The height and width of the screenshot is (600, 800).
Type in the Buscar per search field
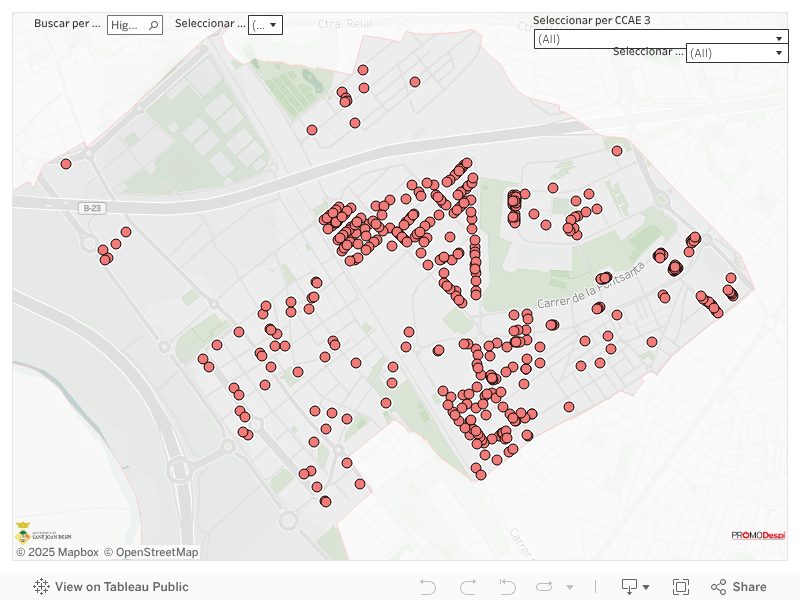[126, 25]
